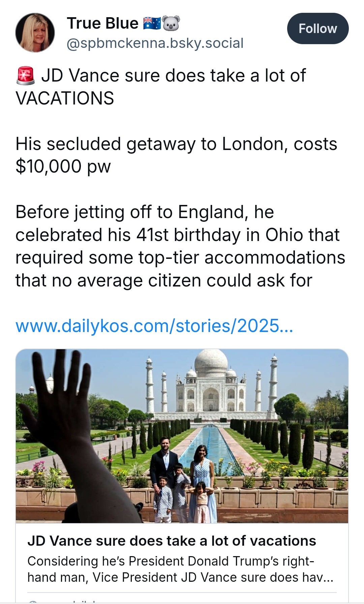Image resolution: width=364 pixels, height=604 pixels.
Task: Click the "$10,000 pw" text
Action: coord(63,166)
